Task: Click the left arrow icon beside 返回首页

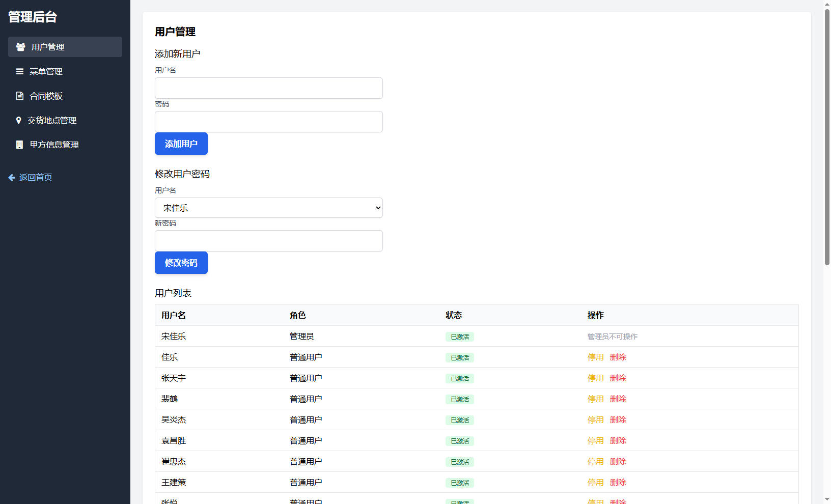Action: (x=12, y=177)
